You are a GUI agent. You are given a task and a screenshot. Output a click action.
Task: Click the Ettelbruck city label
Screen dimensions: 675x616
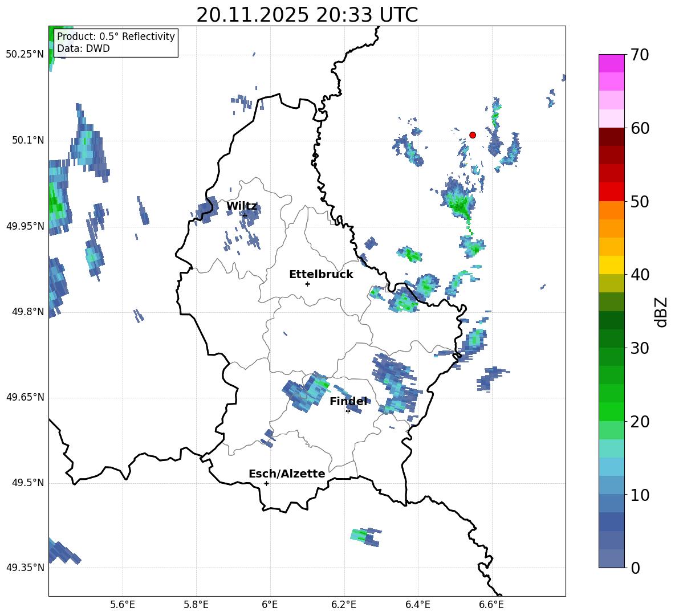(321, 275)
